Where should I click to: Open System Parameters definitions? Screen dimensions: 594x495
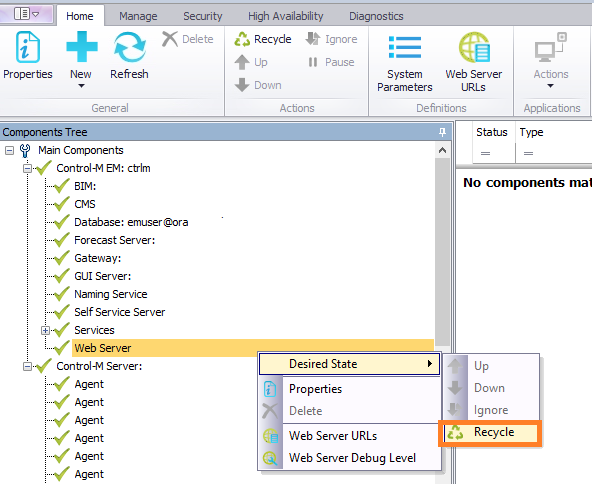(x=405, y=62)
